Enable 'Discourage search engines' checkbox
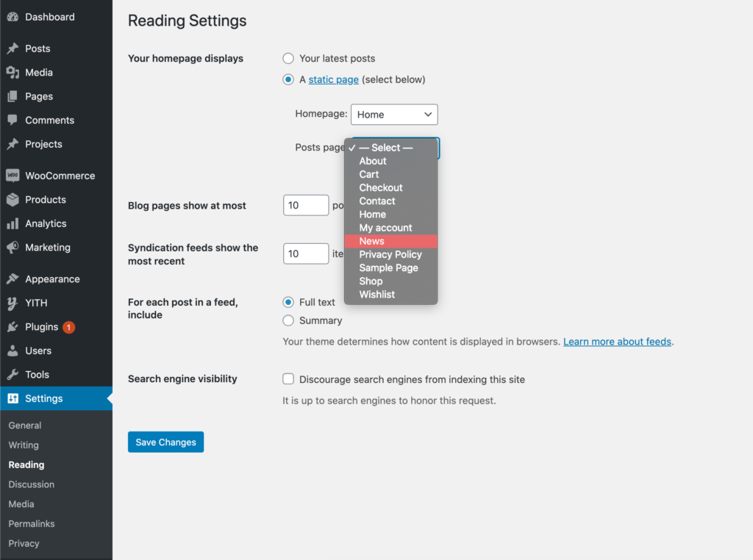Viewport: 753px width, 560px height. (288, 379)
